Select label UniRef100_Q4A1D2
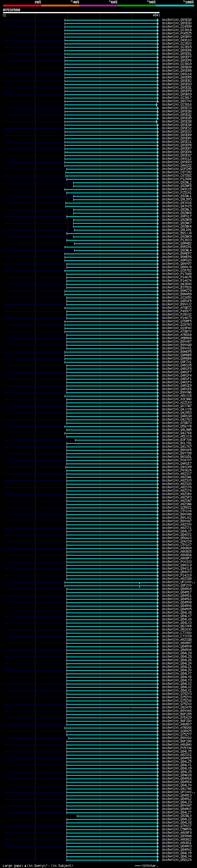Viewport: 197px width, 868px height. pyautogui.click(x=177, y=166)
